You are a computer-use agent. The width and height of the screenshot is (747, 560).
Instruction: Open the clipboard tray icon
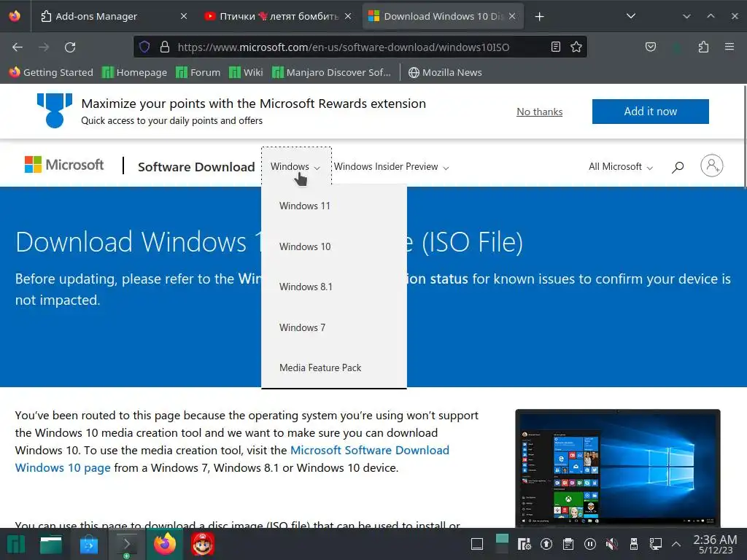[568, 544]
